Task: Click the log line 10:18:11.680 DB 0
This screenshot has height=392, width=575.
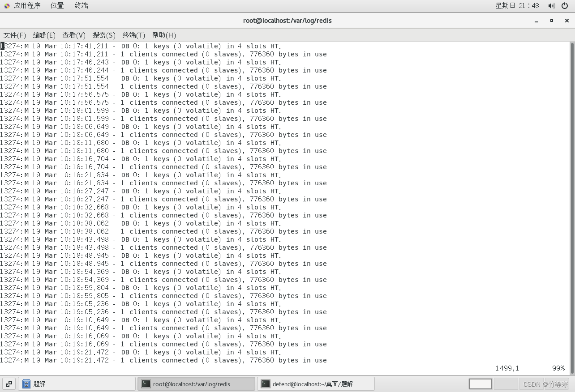Action: tap(141, 143)
